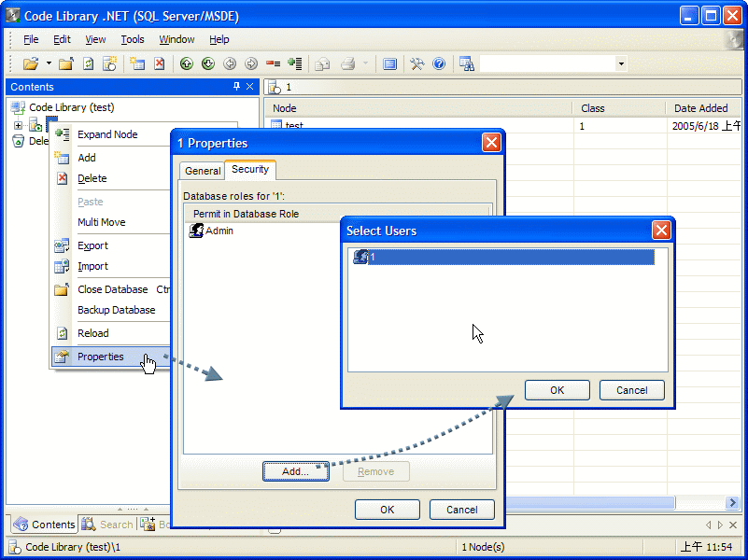Click OK in the Properties dialog
This screenshot has height=560, width=748.
(388, 510)
